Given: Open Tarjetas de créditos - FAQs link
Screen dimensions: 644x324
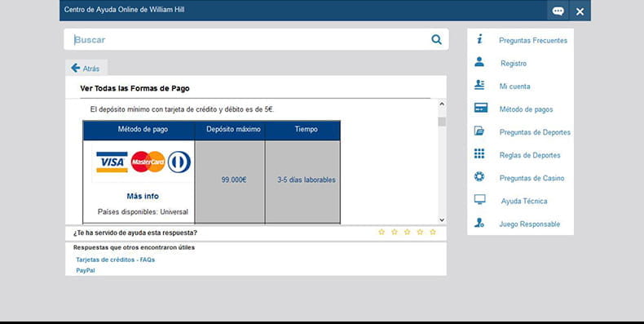Looking at the screenshot, I should click(116, 260).
